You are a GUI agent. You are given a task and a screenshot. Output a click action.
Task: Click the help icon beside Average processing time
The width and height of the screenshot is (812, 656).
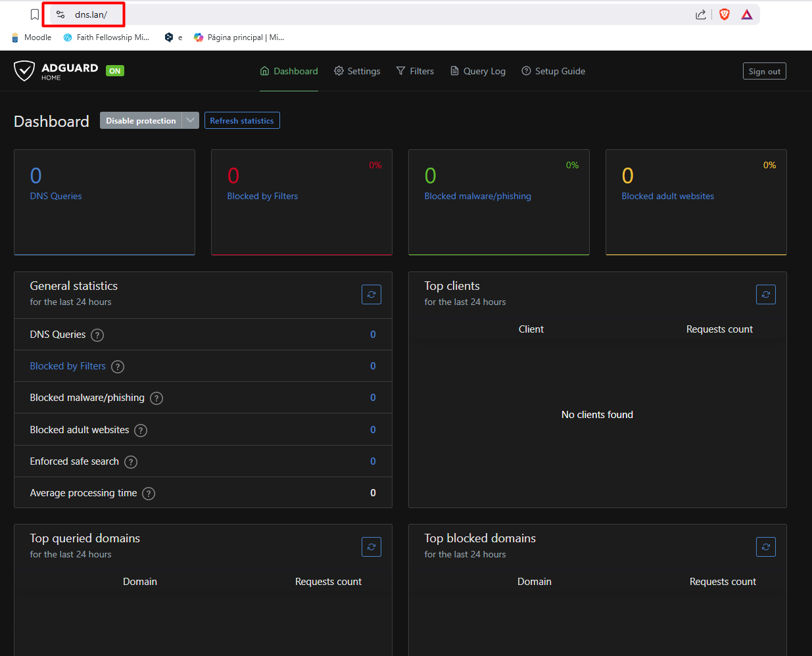(149, 494)
